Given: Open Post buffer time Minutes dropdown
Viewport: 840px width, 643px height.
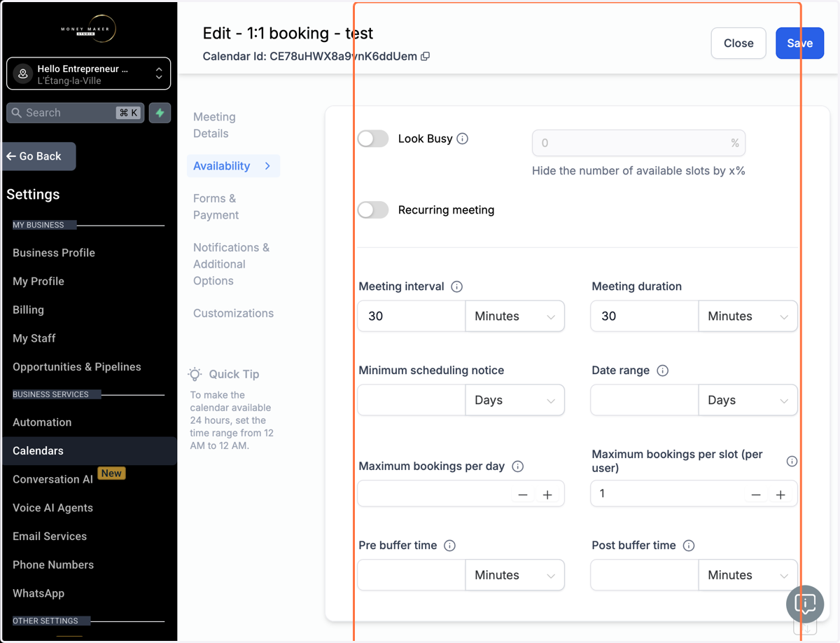Looking at the screenshot, I should (x=748, y=576).
